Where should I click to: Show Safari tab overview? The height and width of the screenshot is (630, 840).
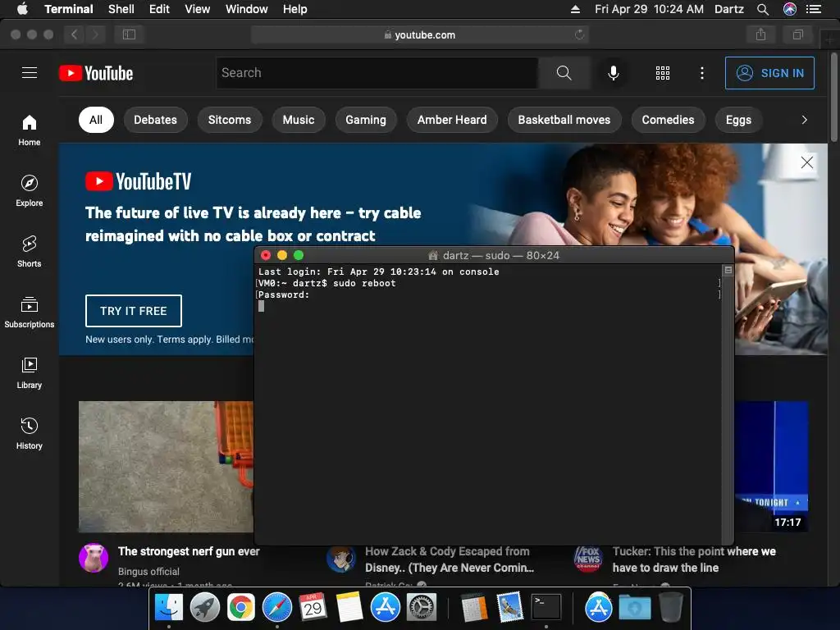797,34
